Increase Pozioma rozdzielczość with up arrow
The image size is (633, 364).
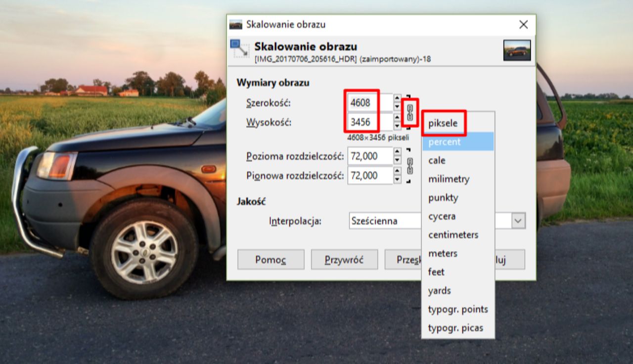point(397,152)
